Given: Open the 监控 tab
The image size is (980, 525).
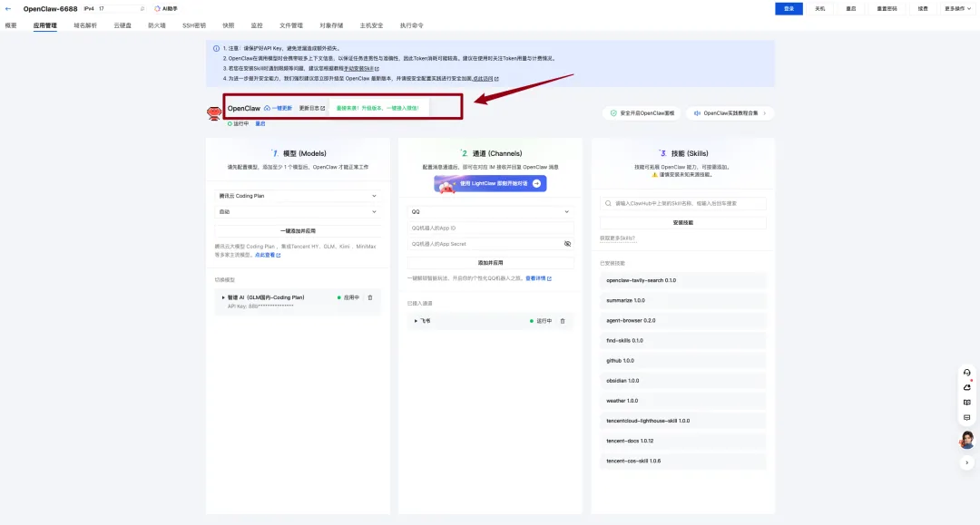Looking at the screenshot, I should [x=257, y=25].
